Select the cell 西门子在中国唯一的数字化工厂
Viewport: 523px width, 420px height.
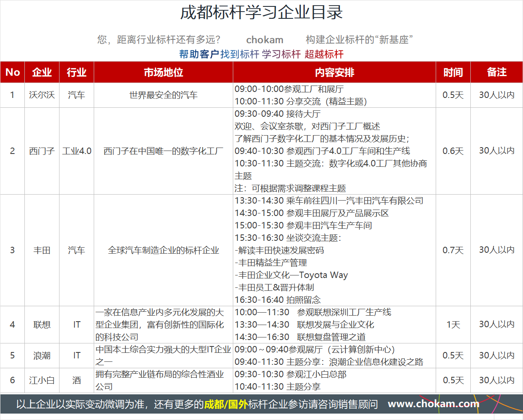[163, 151]
